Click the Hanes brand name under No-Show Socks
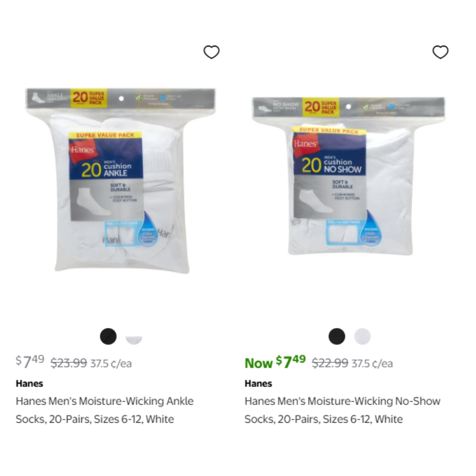This screenshot has width=476, height=476. pyautogui.click(x=258, y=383)
